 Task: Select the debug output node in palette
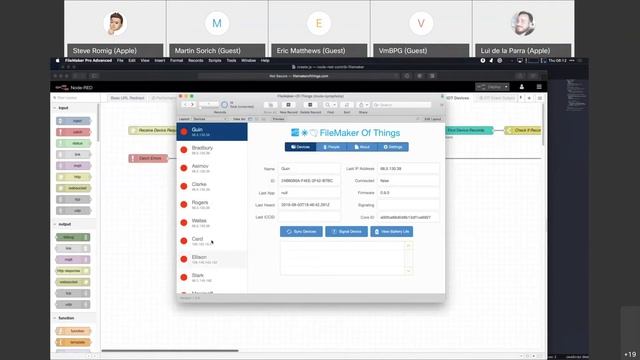[73, 237]
